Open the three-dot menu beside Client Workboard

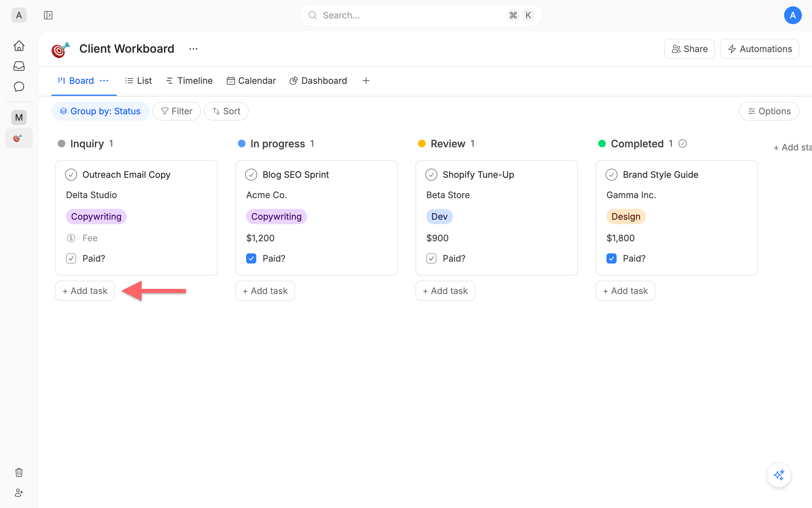193,49
